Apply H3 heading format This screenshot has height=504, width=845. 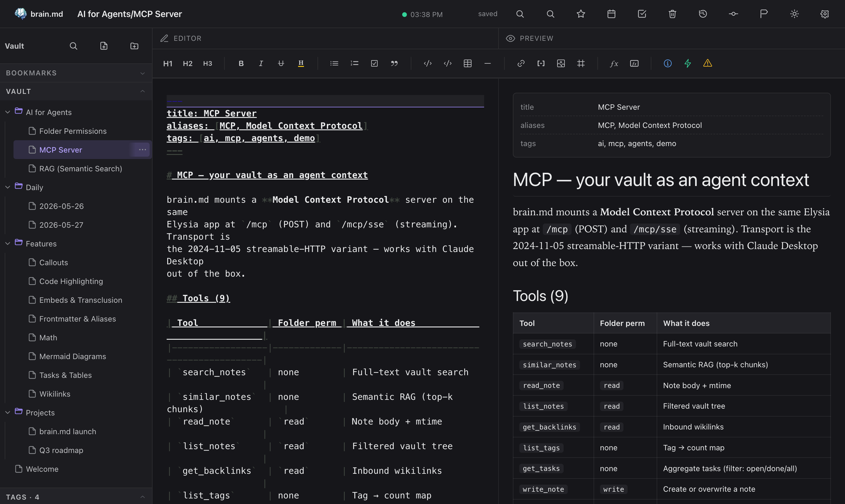pos(207,63)
